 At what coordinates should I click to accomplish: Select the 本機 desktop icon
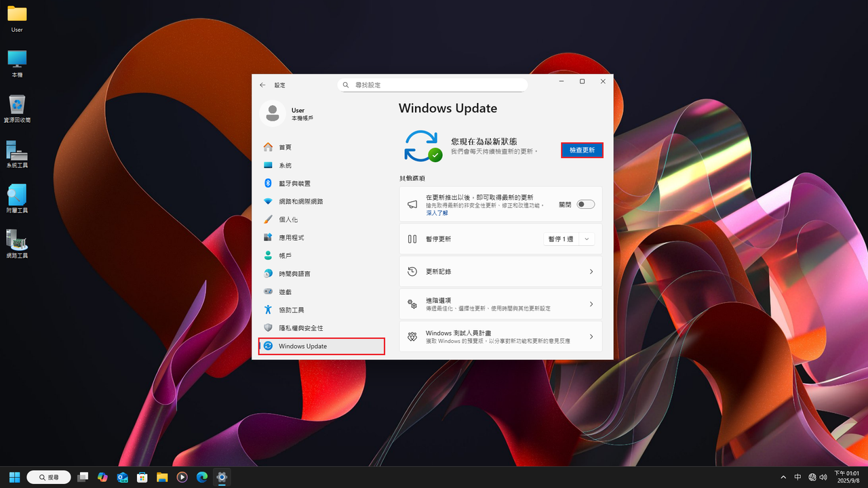tap(17, 64)
